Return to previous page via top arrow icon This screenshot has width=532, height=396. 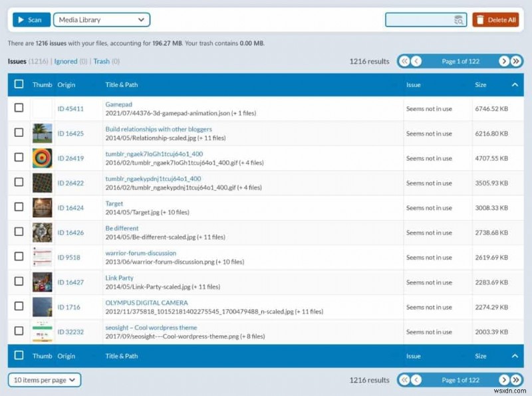click(x=416, y=60)
